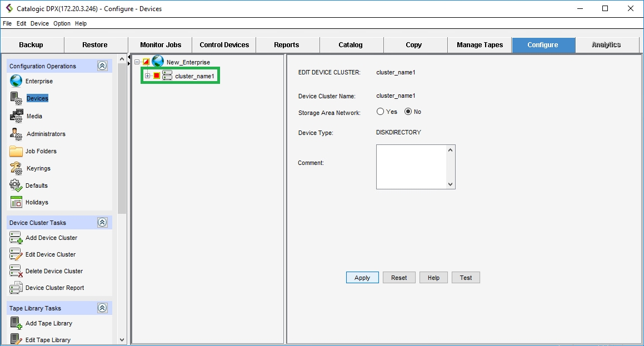Open the Device Cluster Report icon
This screenshot has height=346, width=644.
[x=16, y=288]
